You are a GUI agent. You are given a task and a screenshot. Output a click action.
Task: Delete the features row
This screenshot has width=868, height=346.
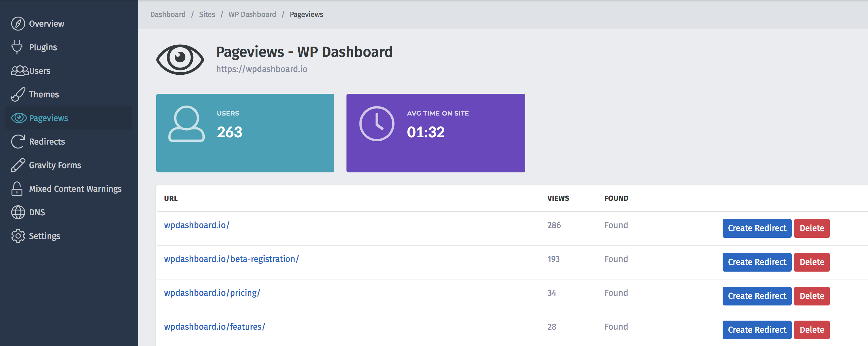click(x=812, y=330)
